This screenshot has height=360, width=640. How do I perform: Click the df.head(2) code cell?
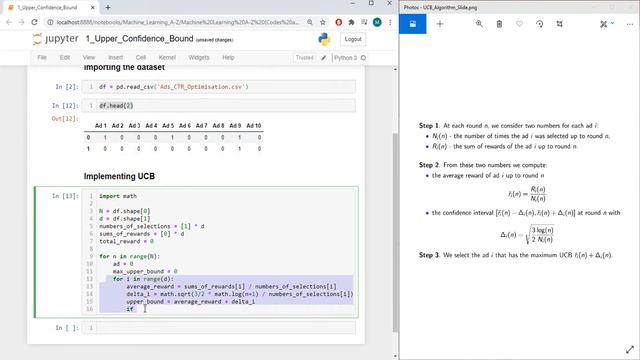pyautogui.click(x=219, y=106)
